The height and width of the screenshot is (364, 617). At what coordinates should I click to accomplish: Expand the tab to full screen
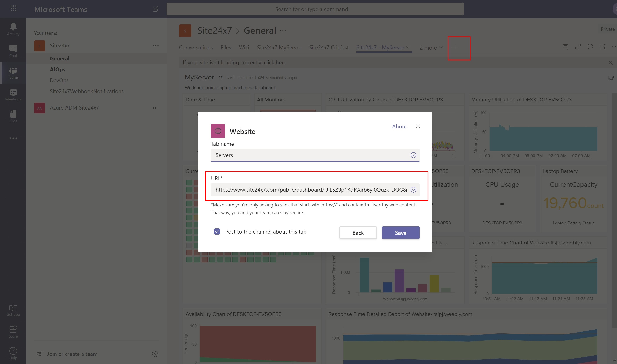click(578, 47)
